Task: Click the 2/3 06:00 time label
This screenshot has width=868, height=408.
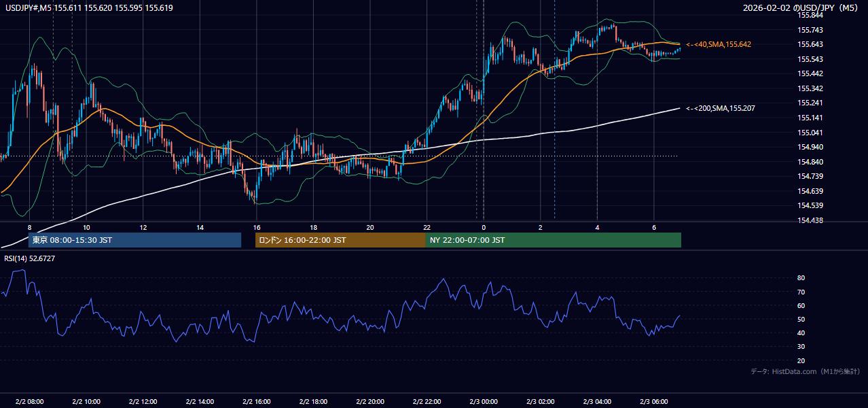Action: point(653,401)
